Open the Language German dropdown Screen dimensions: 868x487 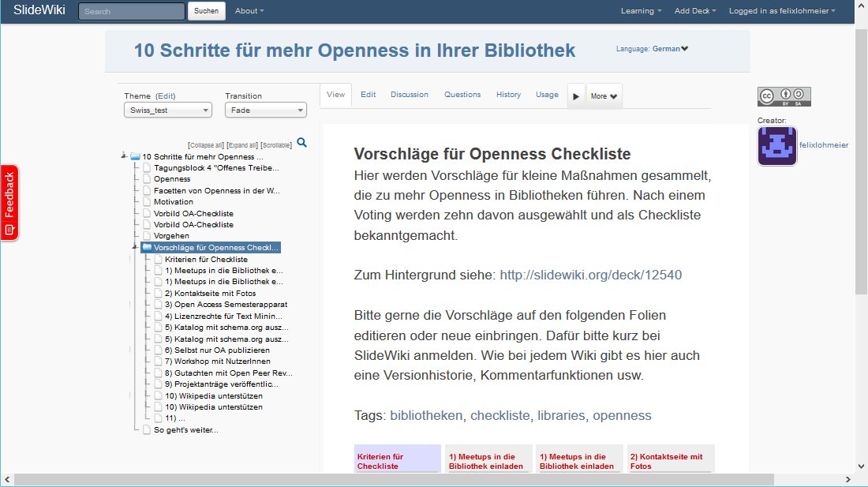tap(670, 49)
